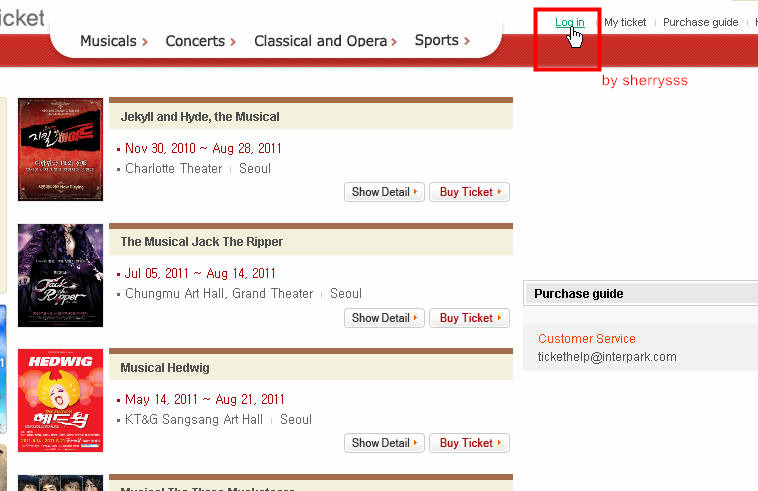Click date May 14, 2011 ~ Aug 21, 2011
This screenshot has height=491, width=758.
pos(204,400)
